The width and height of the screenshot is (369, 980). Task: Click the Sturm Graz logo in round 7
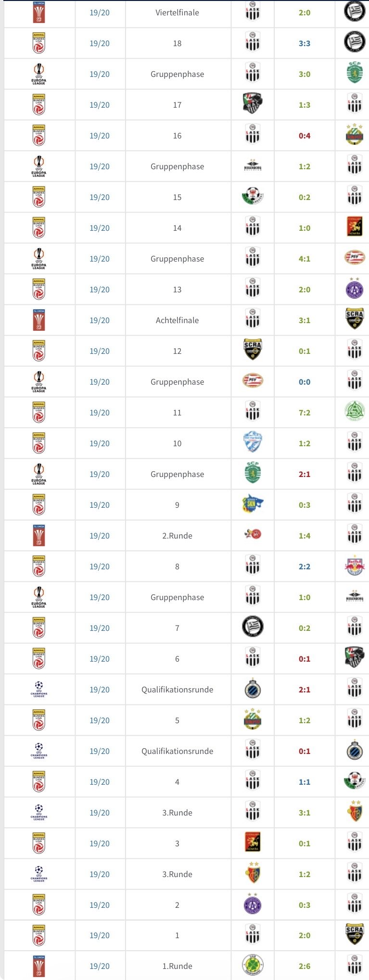[253, 628]
